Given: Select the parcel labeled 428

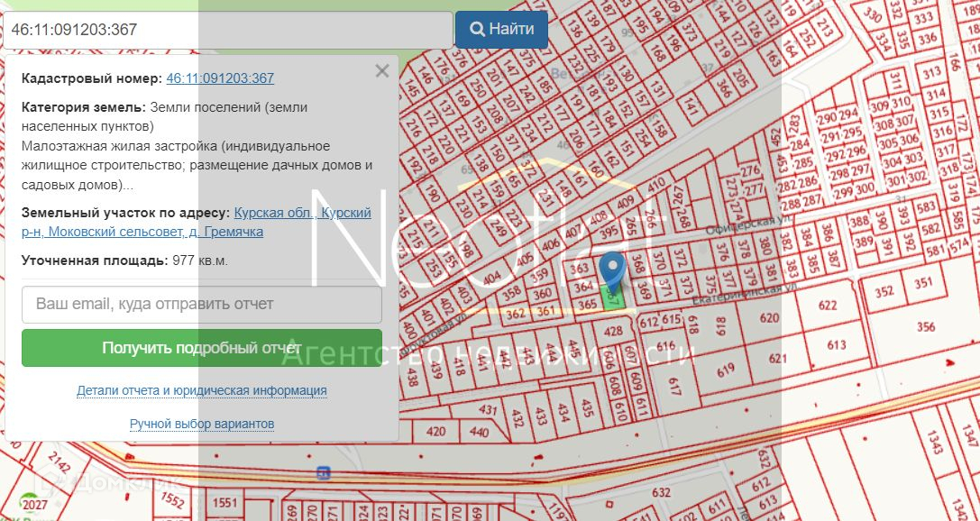Looking at the screenshot, I should coord(613,332).
